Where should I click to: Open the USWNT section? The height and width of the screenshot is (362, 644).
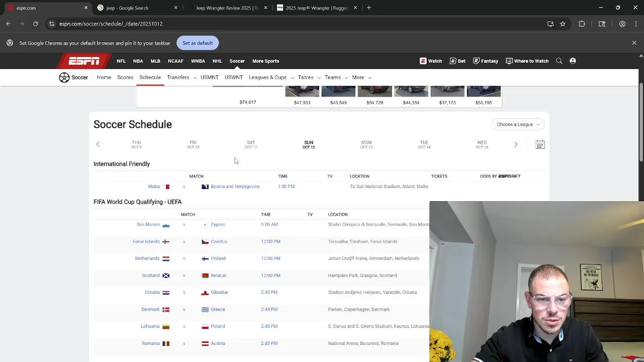pos(233,77)
